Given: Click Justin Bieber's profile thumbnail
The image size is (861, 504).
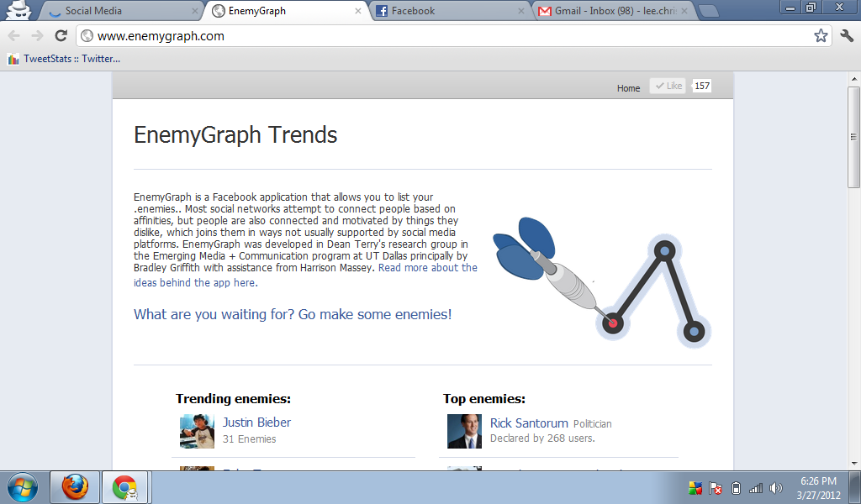Looking at the screenshot, I should click(x=197, y=431).
